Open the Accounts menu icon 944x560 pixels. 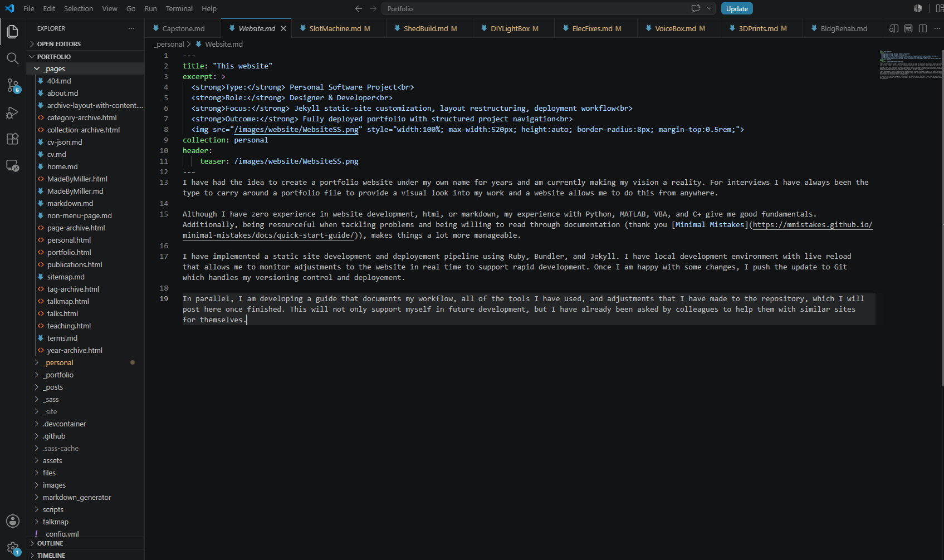(x=12, y=521)
